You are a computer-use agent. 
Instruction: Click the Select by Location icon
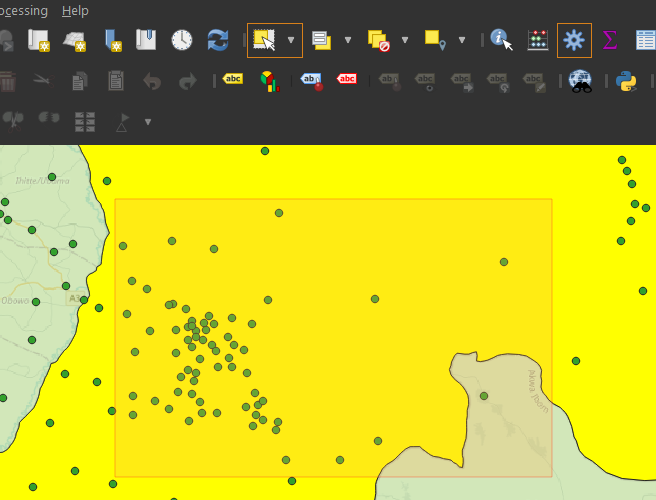435,40
